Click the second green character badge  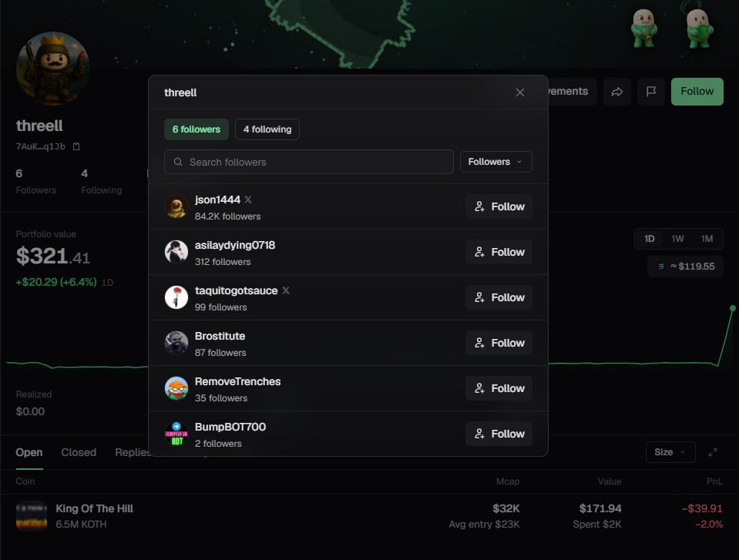point(698,28)
